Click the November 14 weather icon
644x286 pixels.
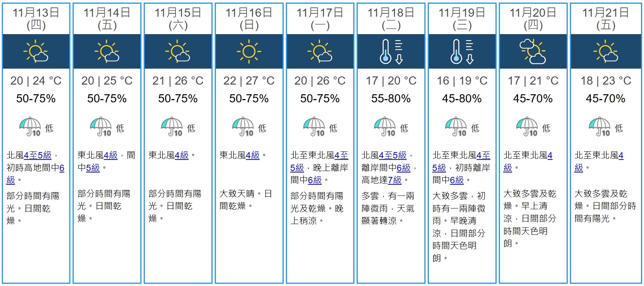click(x=107, y=52)
